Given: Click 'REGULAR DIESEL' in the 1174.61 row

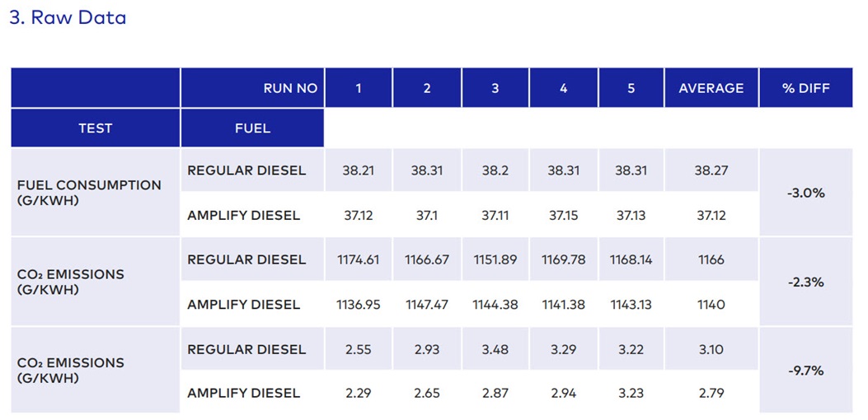Looking at the screenshot, I should point(246,259).
